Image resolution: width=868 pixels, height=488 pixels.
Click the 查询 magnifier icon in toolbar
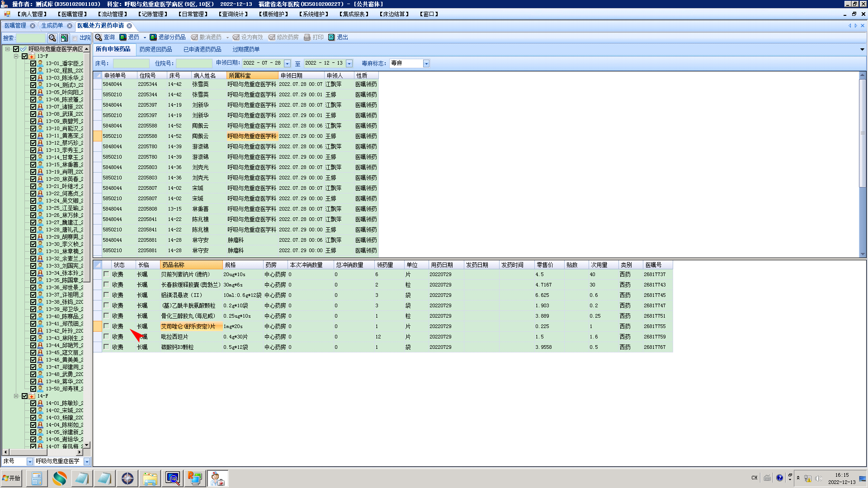pos(99,38)
